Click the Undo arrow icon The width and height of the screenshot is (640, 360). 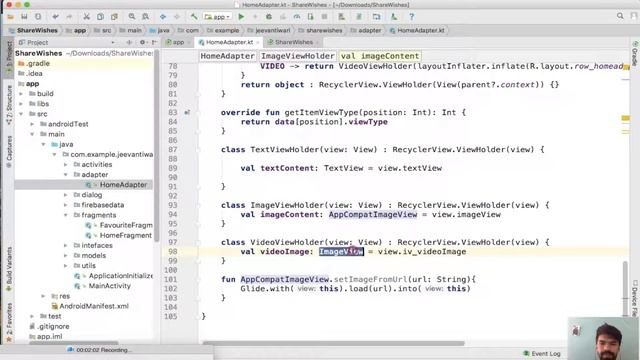[x=56, y=17]
